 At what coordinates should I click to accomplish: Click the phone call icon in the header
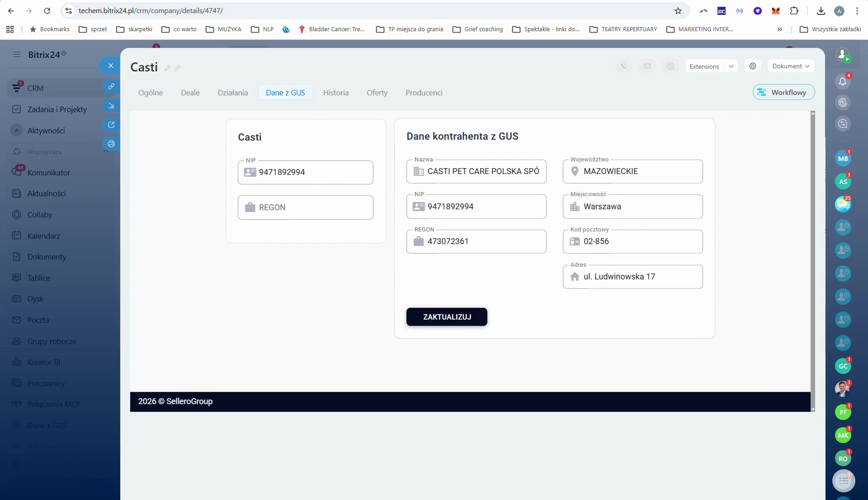pos(624,66)
